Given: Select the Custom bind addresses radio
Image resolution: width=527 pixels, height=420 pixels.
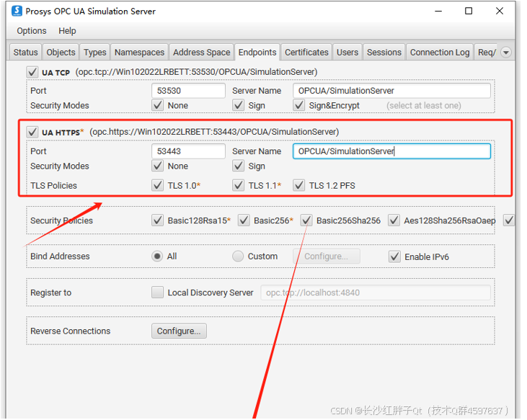Looking at the screenshot, I should click(x=238, y=256).
